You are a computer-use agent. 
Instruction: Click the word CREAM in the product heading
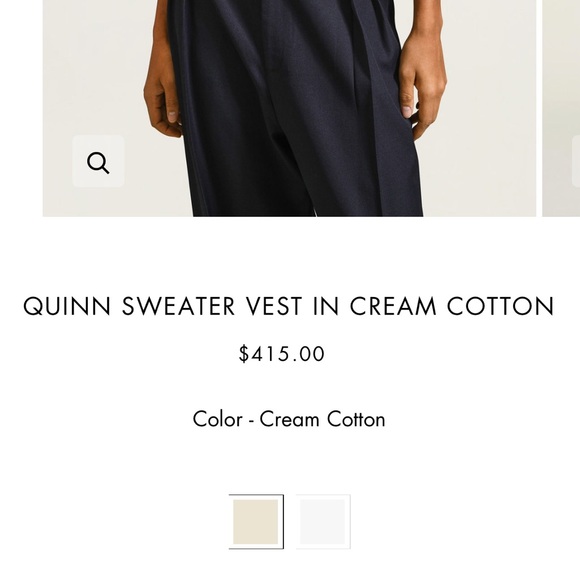click(393, 306)
